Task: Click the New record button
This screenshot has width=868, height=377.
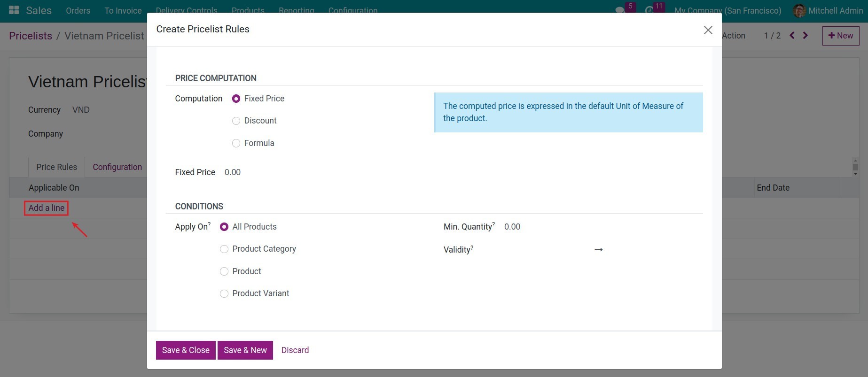Action: pos(841,36)
